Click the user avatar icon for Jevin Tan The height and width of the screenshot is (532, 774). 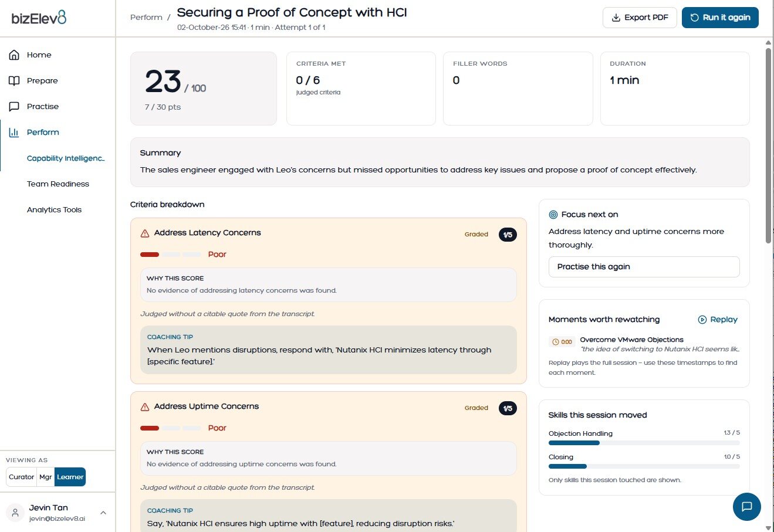coord(16,513)
